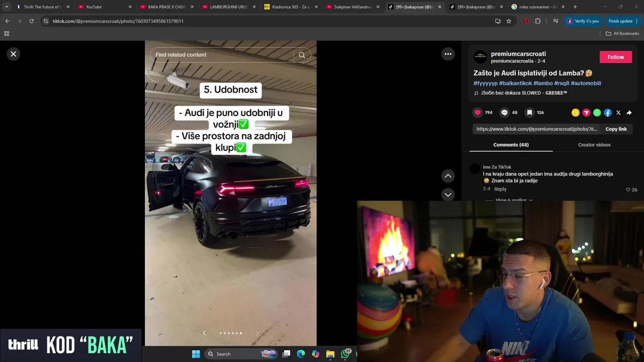
Task: Copy the post link
Action: (x=616, y=129)
